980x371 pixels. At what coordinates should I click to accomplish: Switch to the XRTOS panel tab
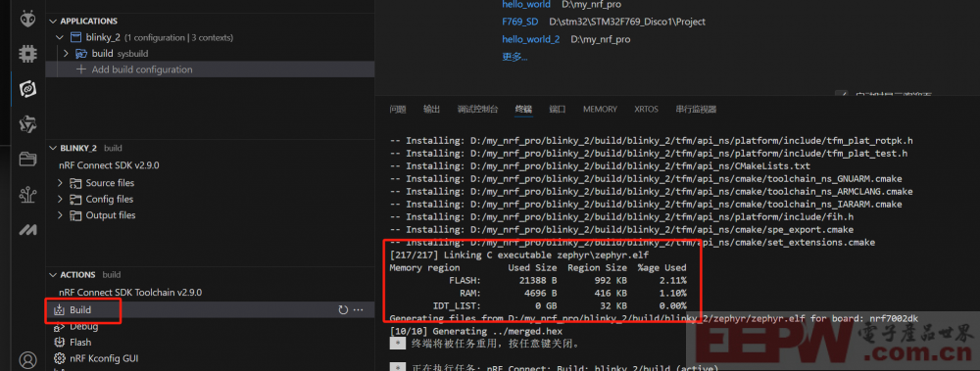(x=646, y=110)
